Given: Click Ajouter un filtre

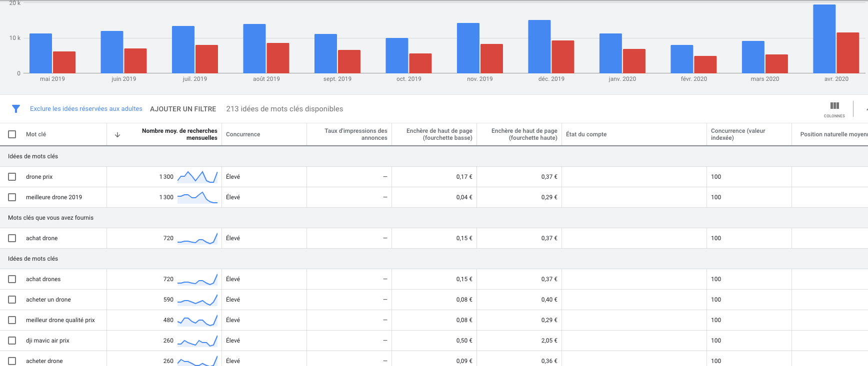Looking at the screenshot, I should pyautogui.click(x=183, y=109).
